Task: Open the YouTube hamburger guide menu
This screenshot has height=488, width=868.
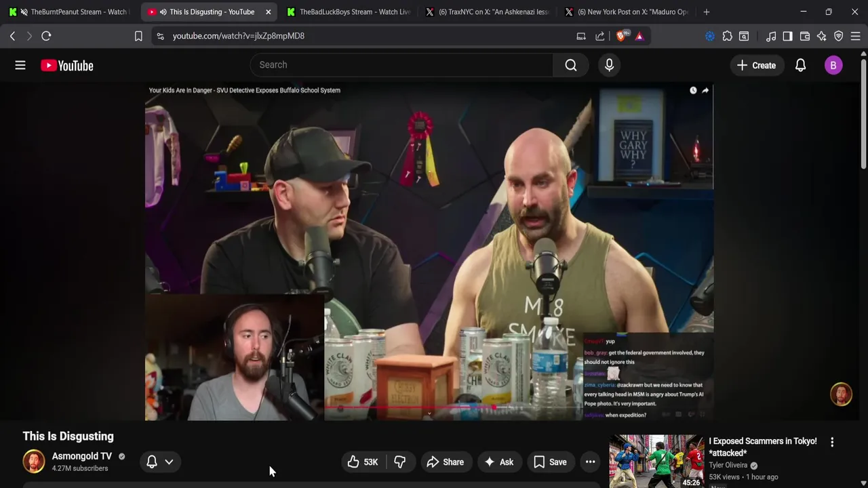Action: (x=20, y=65)
